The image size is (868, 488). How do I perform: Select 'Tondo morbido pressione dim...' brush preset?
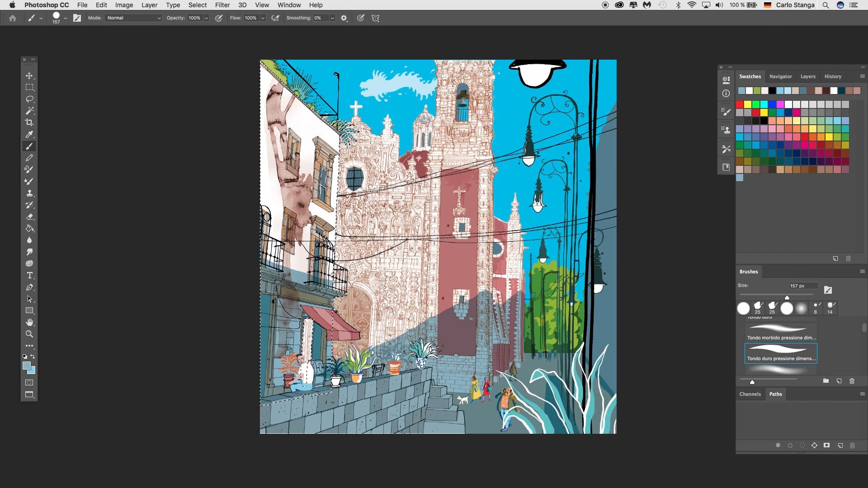click(x=781, y=332)
